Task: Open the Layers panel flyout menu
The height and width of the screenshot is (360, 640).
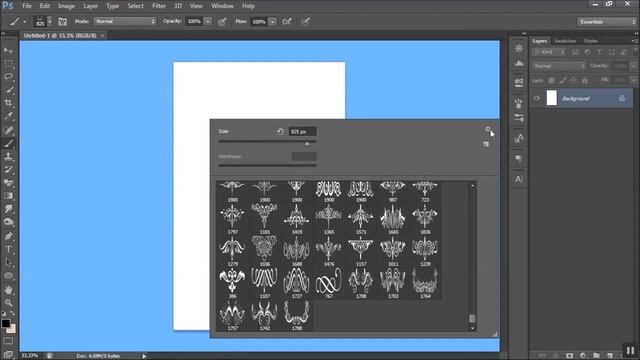Action: 634,41
